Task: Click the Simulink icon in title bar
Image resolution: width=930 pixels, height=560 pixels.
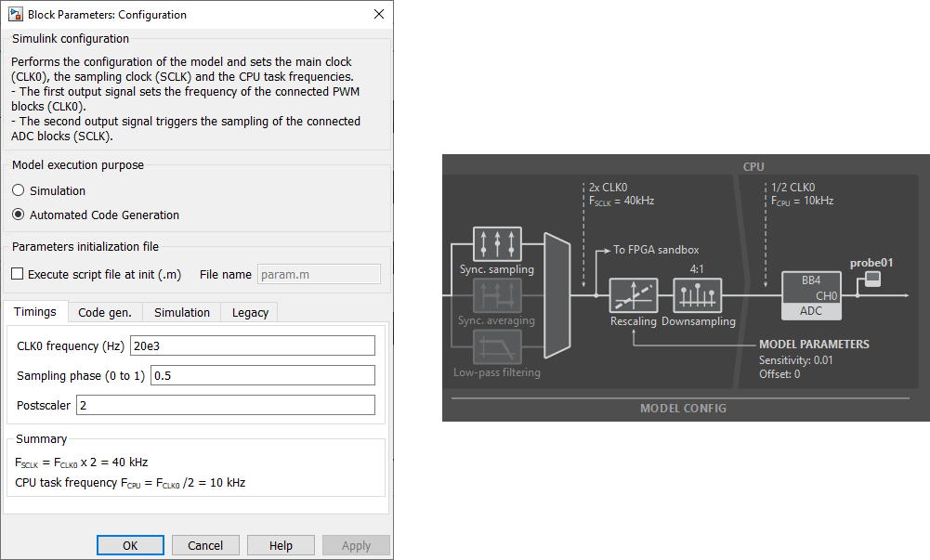Action: (16, 15)
